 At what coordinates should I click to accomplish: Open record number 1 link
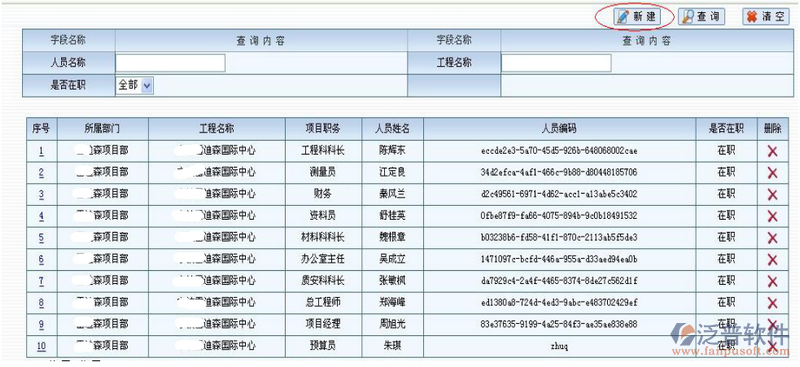point(41,151)
